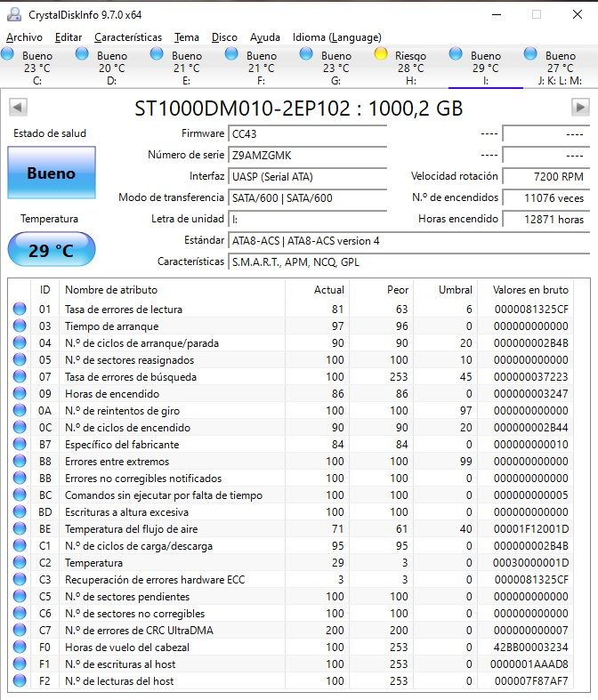Image resolution: width=598 pixels, height=700 pixels.
Task: Select drive F: status orb
Action: 231,54
